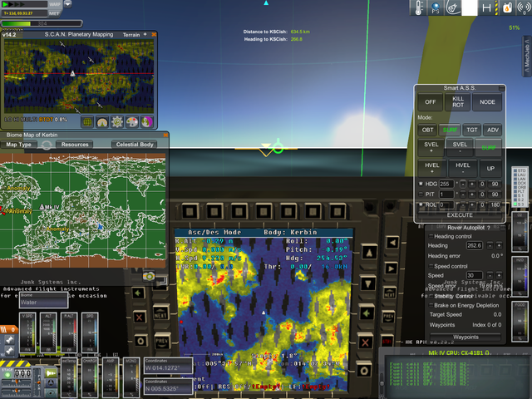
Task: Click the flame toolbar icon
Action: 507,7
